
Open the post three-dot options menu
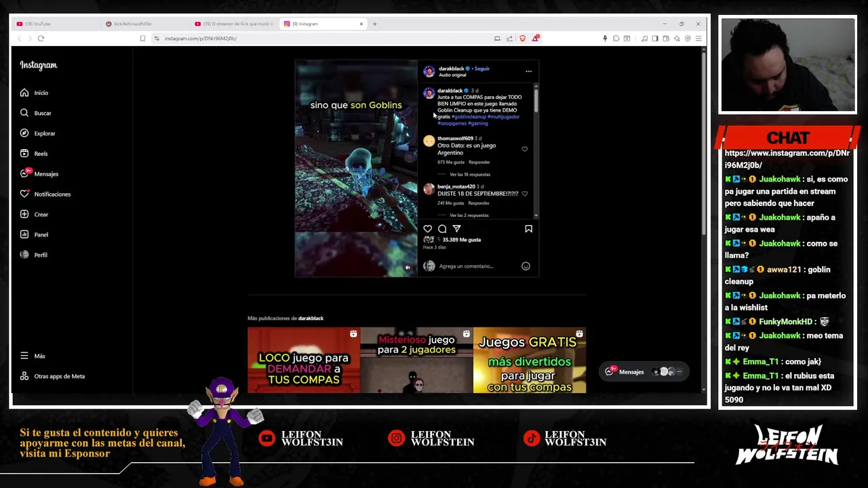click(x=528, y=71)
